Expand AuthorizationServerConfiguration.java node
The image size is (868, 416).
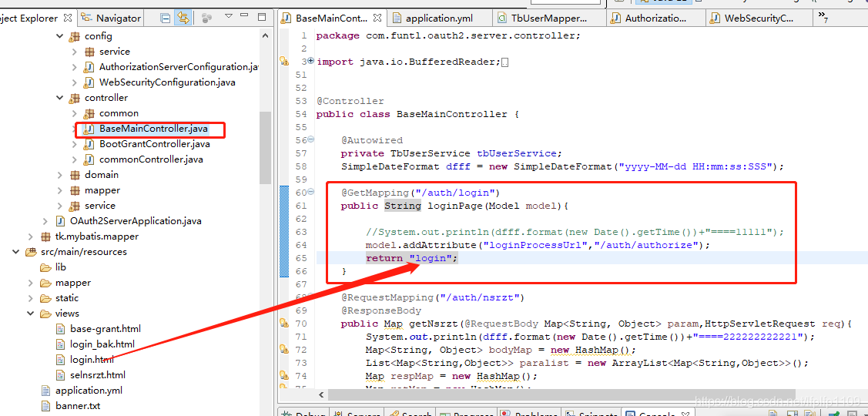75,67
